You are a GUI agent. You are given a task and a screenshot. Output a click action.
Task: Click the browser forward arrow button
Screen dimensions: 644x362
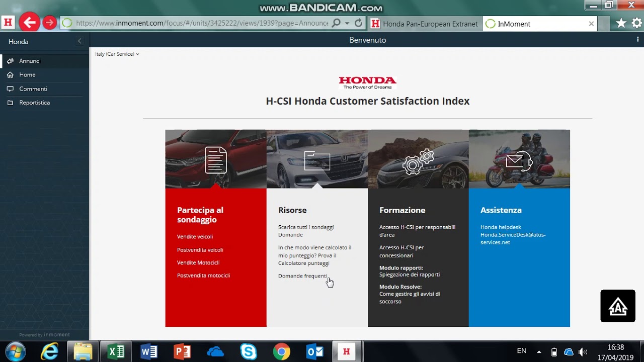click(x=49, y=23)
